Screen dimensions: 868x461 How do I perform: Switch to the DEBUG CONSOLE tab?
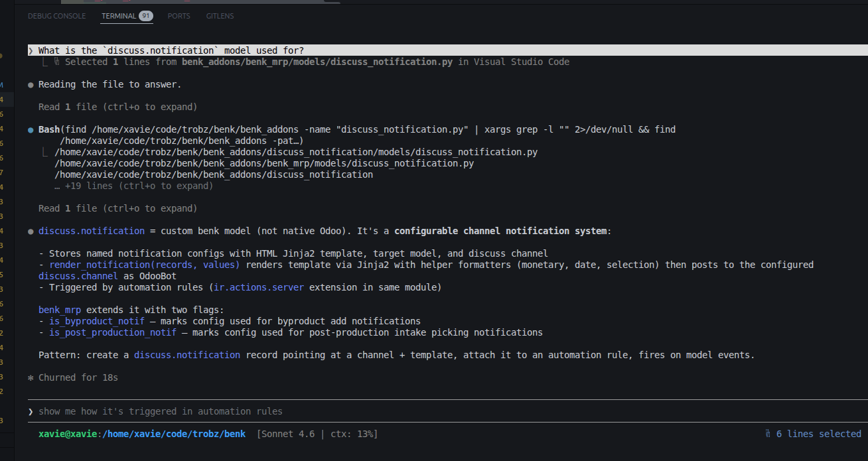point(56,16)
